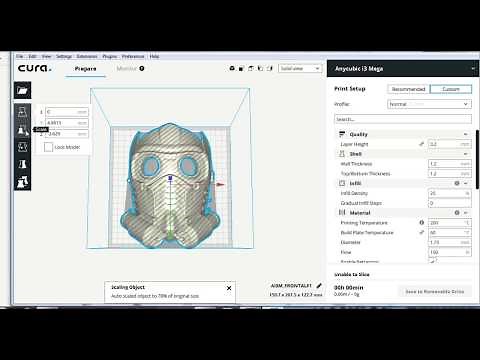Click the Move tool X value field
The height and width of the screenshot is (360, 480).
[x=67, y=112]
